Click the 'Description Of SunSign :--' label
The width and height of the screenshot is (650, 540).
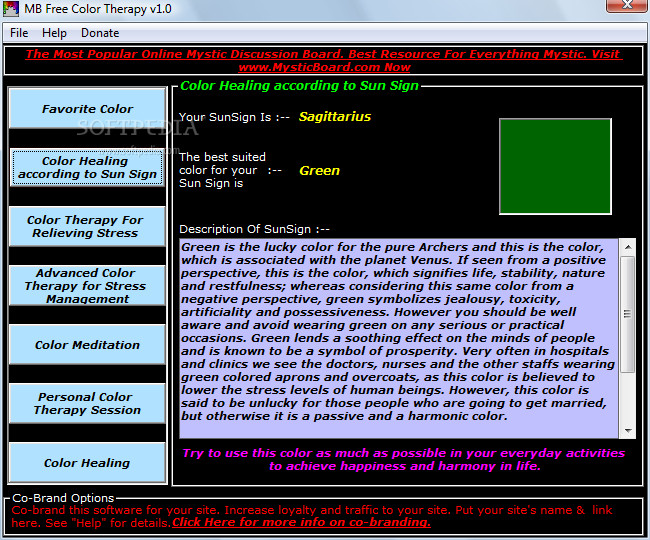tap(254, 229)
